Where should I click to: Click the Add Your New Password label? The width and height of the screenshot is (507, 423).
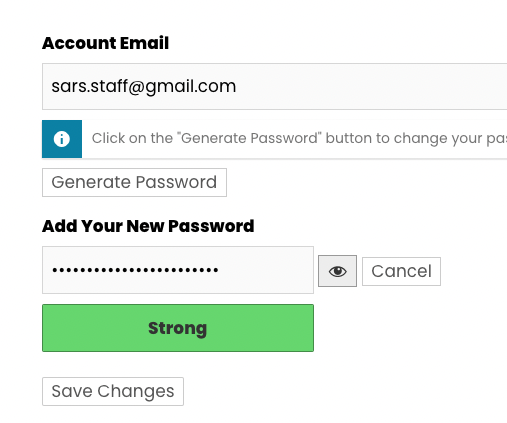pos(148,226)
